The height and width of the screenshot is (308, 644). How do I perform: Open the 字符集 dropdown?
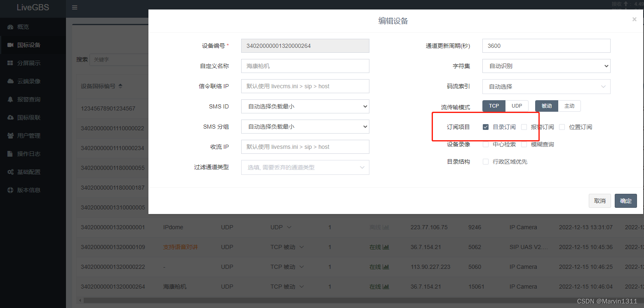(x=546, y=66)
